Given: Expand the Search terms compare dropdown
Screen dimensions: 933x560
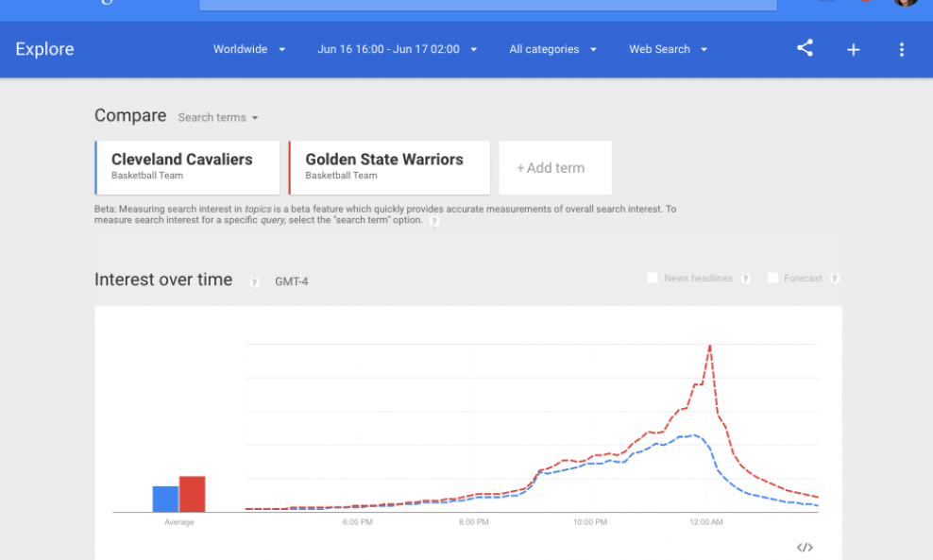Looking at the screenshot, I should [218, 118].
